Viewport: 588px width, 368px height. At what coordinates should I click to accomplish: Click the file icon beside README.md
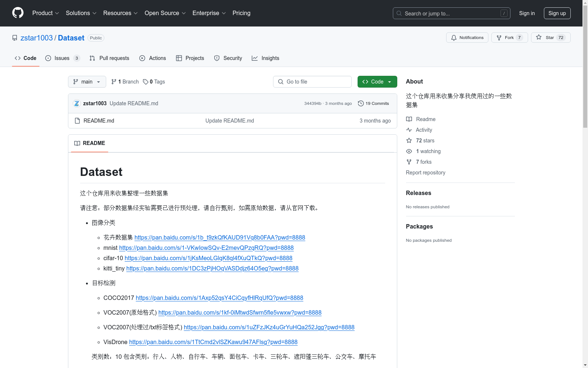(77, 121)
